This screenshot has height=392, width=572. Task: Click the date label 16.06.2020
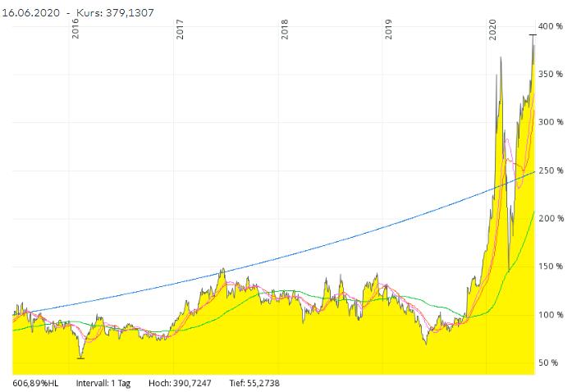[31, 13]
